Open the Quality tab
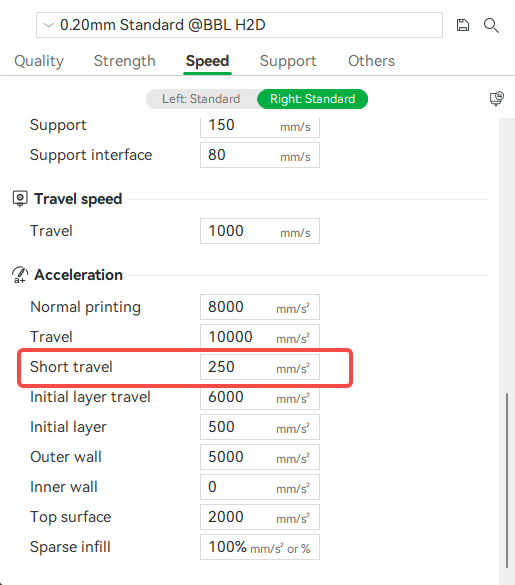Image resolution: width=515 pixels, height=585 pixels. [39, 61]
